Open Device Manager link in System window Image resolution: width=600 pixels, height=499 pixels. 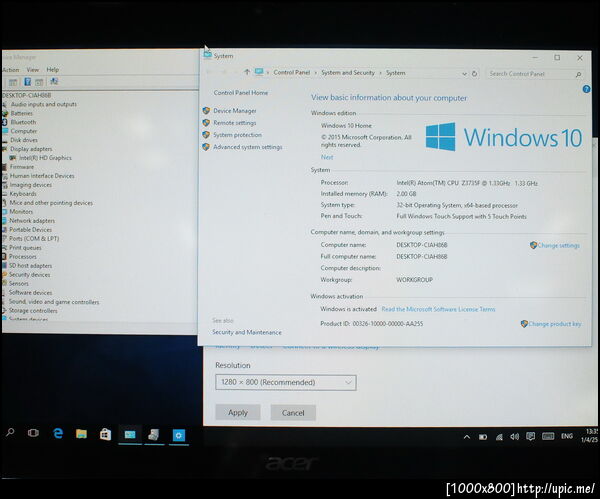pyautogui.click(x=235, y=111)
